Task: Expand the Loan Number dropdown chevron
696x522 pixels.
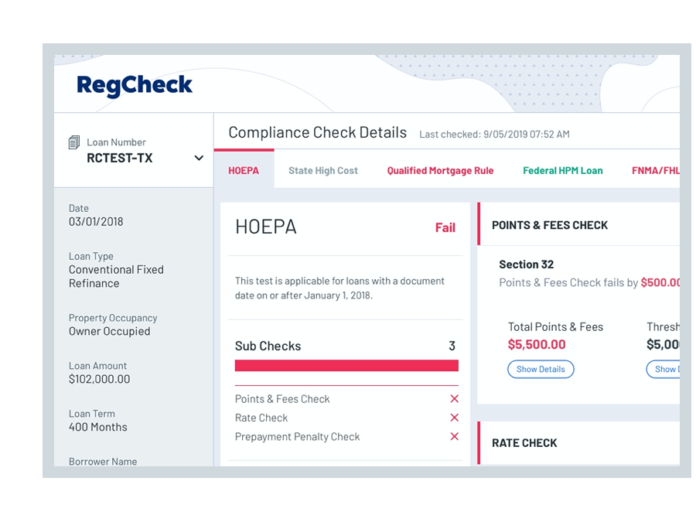Action: click(199, 158)
